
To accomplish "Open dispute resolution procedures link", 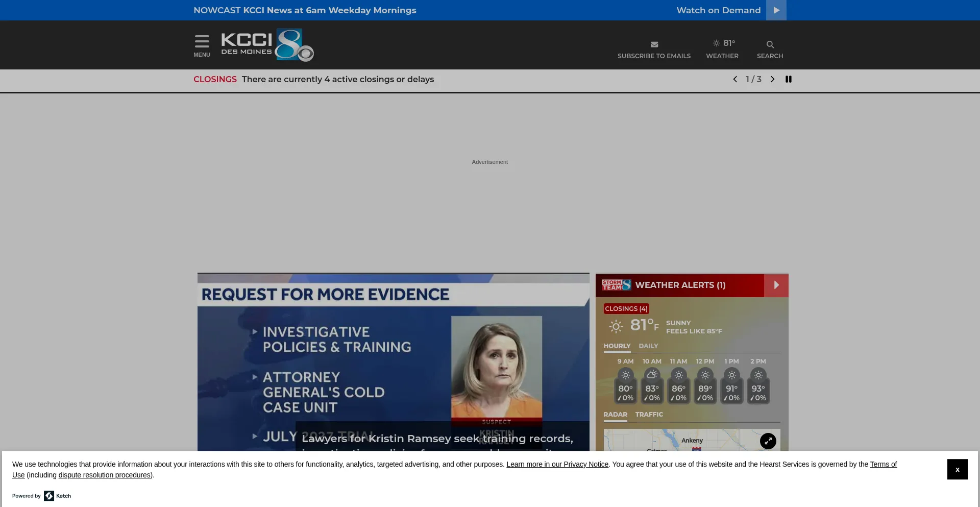I will [x=105, y=475].
